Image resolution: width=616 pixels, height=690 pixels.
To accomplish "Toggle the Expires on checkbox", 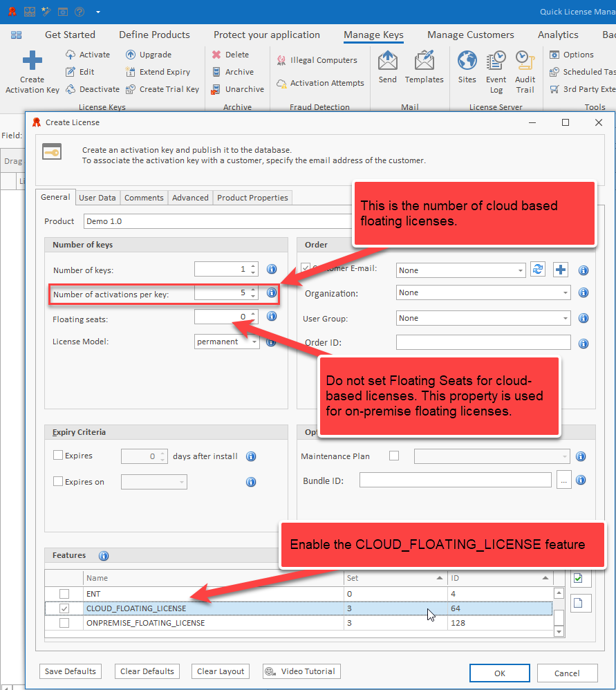I will pyautogui.click(x=57, y=481).
